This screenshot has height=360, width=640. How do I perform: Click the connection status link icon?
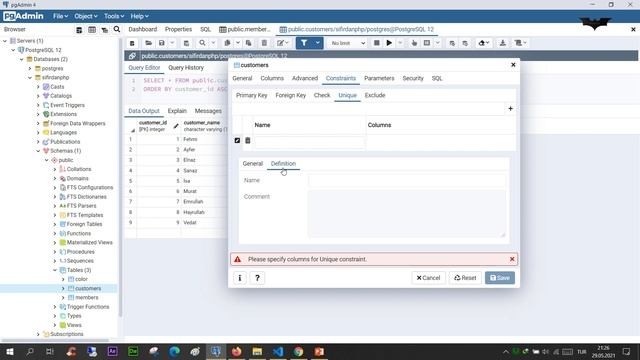[132, 56]
